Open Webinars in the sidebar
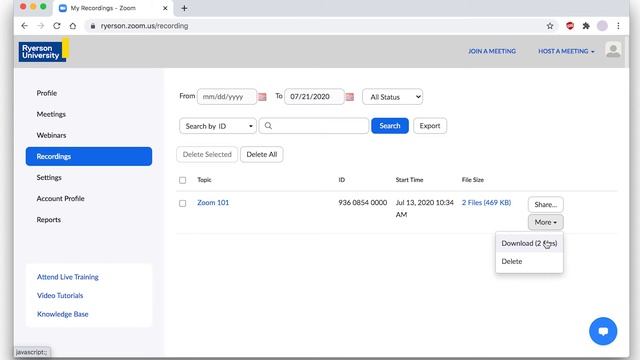Viewport: 640px width, 360px height. pos(51,135)
